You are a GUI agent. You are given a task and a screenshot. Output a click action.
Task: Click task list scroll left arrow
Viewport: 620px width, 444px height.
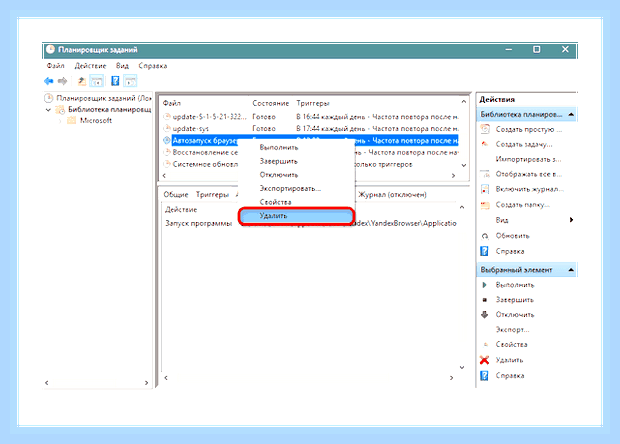[164, 176]
